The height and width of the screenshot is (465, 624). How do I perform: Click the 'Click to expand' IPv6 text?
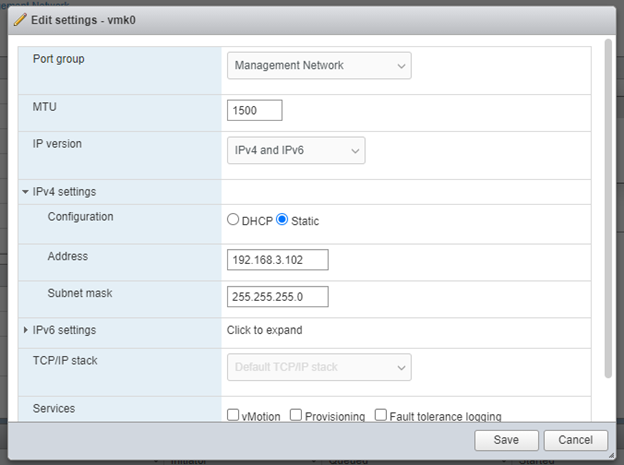[265, 330]
